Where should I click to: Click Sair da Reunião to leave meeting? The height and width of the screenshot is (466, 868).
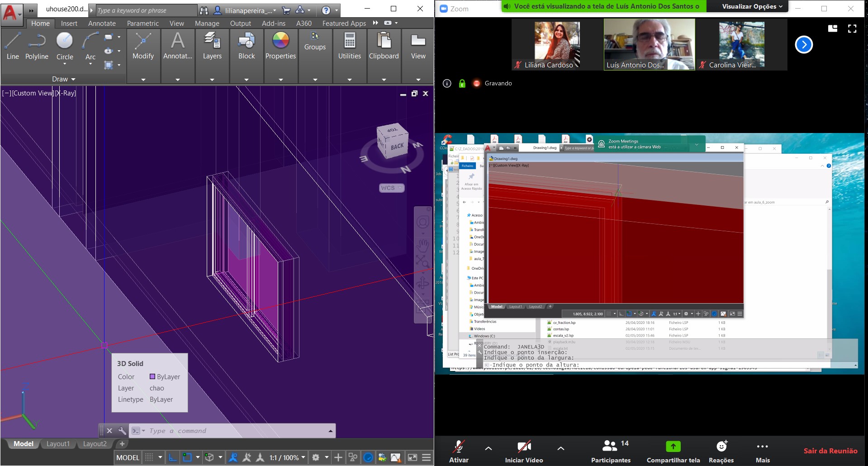(830, 451)
